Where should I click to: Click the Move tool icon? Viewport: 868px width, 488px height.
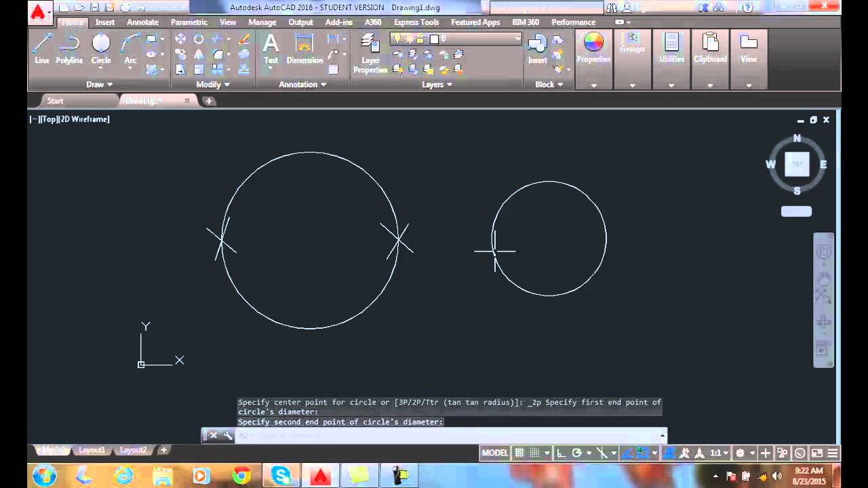point(180,39)
